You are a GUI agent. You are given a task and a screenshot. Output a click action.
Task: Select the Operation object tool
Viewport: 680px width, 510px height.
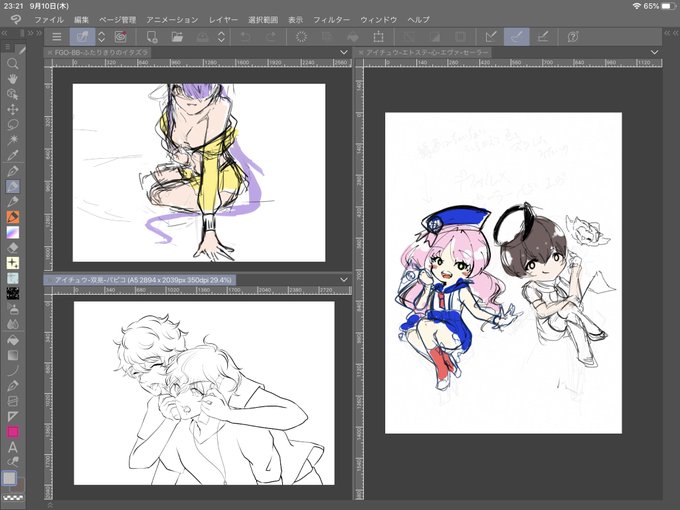(13, 94)
